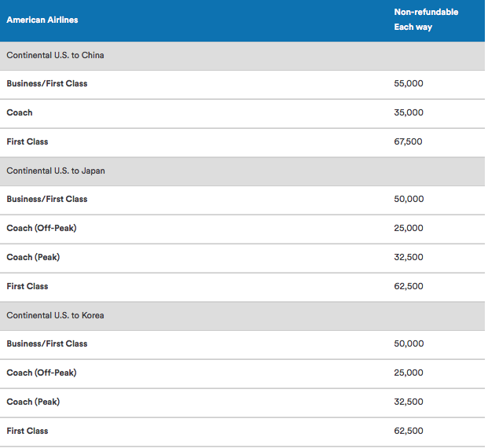The width and height of the screenshot is (488, 448).
Task: Select Coach (Peak) under Korea
Action: [x=33, y=402]
